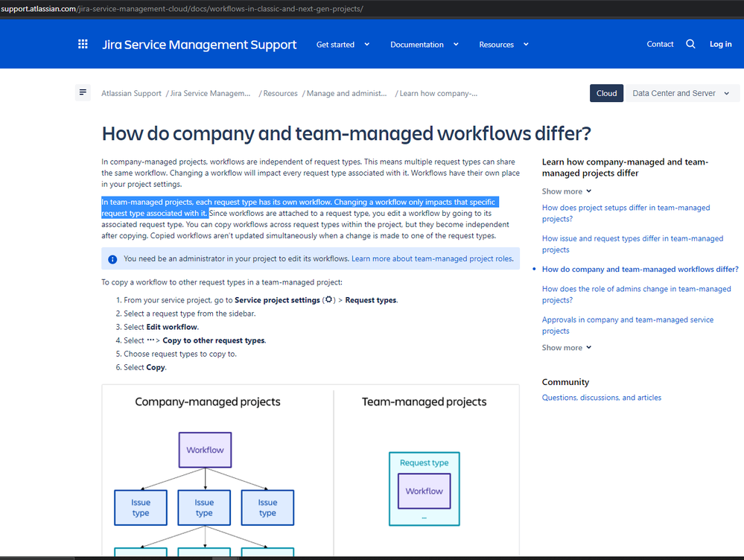The width and height of the screenshot is (744, 560).
Task: Click step text Select Edit workflow
Action: point(162,327)
